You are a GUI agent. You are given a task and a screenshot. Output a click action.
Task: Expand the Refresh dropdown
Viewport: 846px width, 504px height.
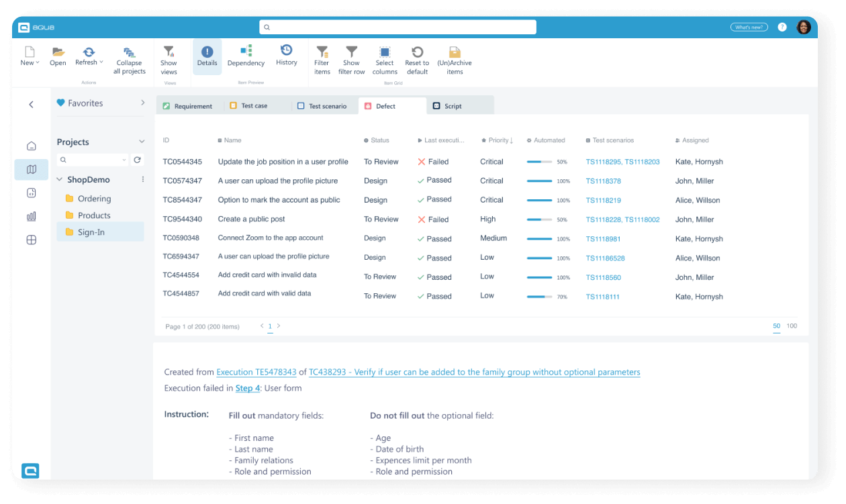(x=89, y=57)
